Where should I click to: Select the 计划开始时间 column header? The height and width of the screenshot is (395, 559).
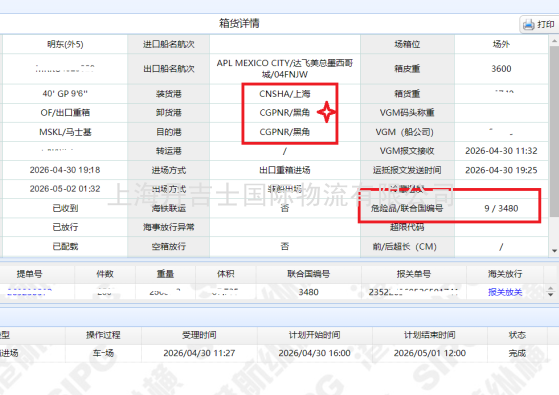pyautogui.click(x=314, y=335)
